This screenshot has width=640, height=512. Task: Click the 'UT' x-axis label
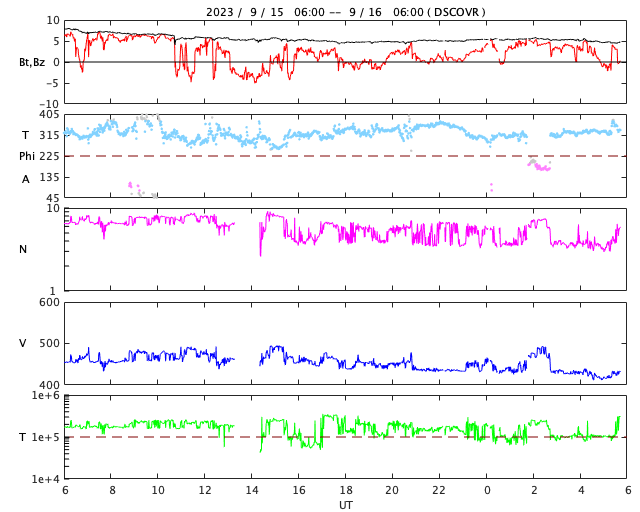click(345, 505)
